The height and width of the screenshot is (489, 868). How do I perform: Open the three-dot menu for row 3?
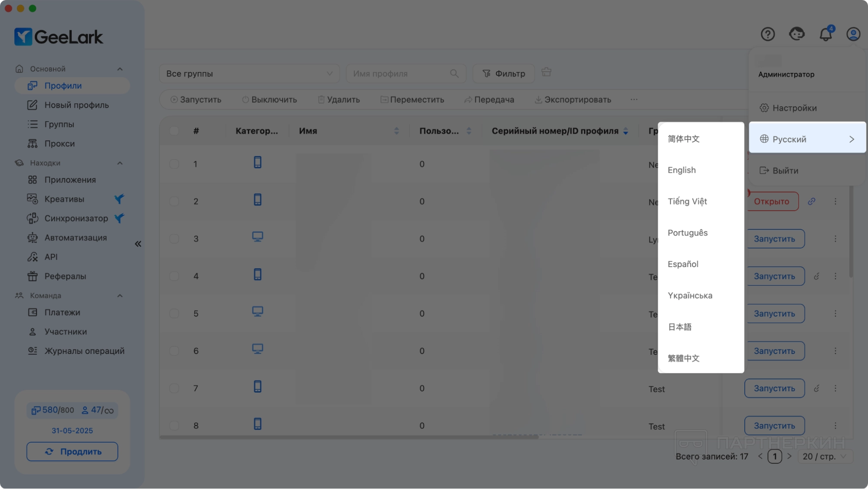click(x=835, y=239)
